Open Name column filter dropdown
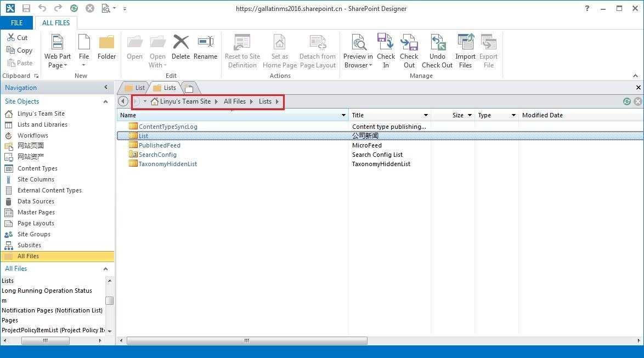Image resolution: width=644 pixels, height=358 pixels. coord(343,115)
